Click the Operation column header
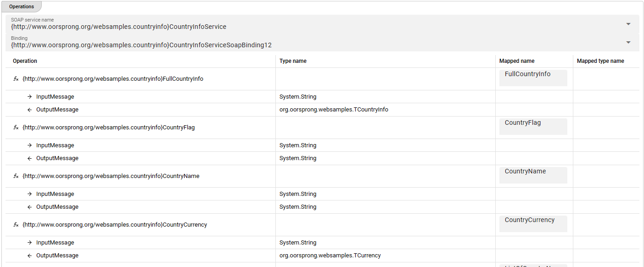Screen dimensions: 644x267 pyautogui.click(x=25, y=61)
